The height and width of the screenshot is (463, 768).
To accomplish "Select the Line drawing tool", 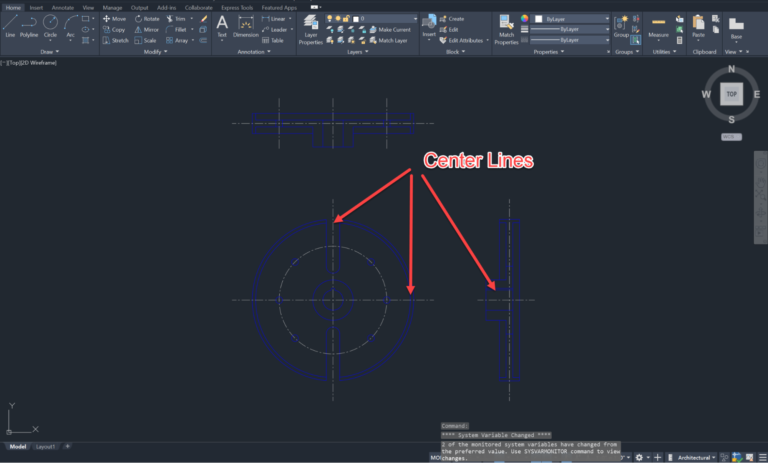I will [10, 26].
